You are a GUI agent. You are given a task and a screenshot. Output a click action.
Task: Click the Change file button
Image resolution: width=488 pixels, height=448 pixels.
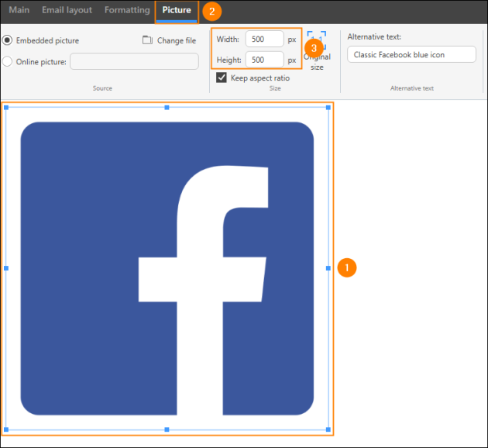click(x=170, y=40)
